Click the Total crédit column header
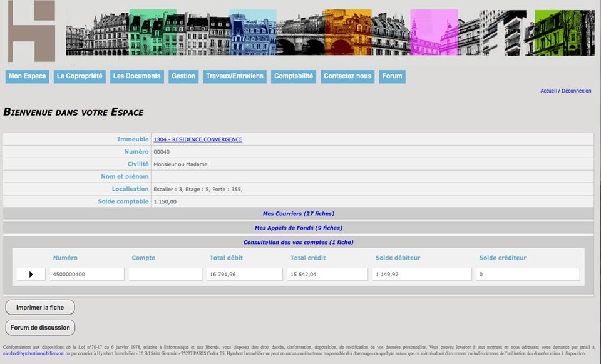 click(308, 258)
